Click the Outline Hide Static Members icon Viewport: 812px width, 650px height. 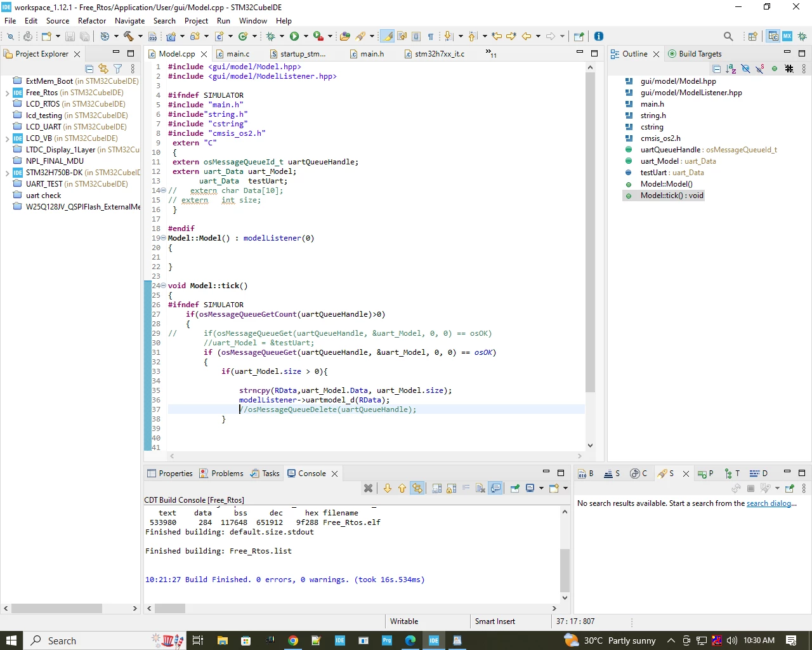click(760, 69)
